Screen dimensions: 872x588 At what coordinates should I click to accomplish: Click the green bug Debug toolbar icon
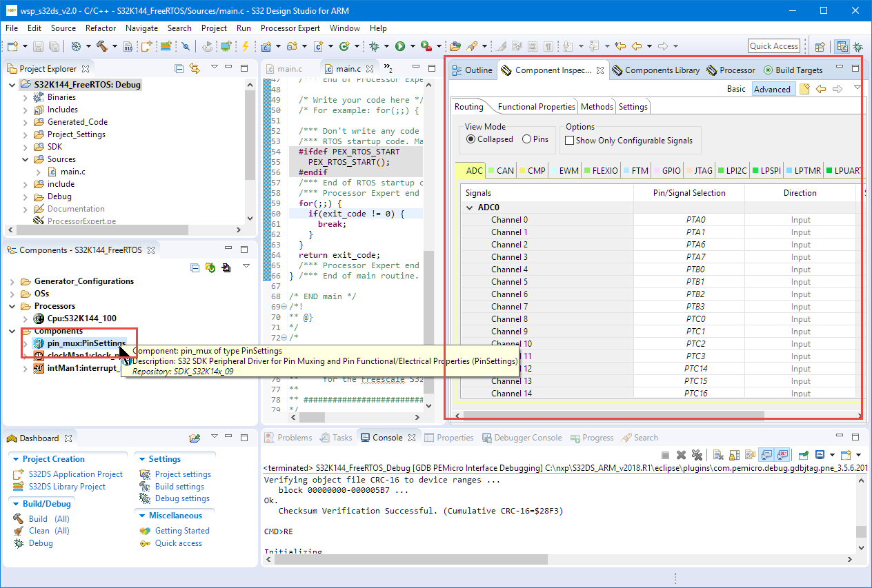click(x=374, y=46)
